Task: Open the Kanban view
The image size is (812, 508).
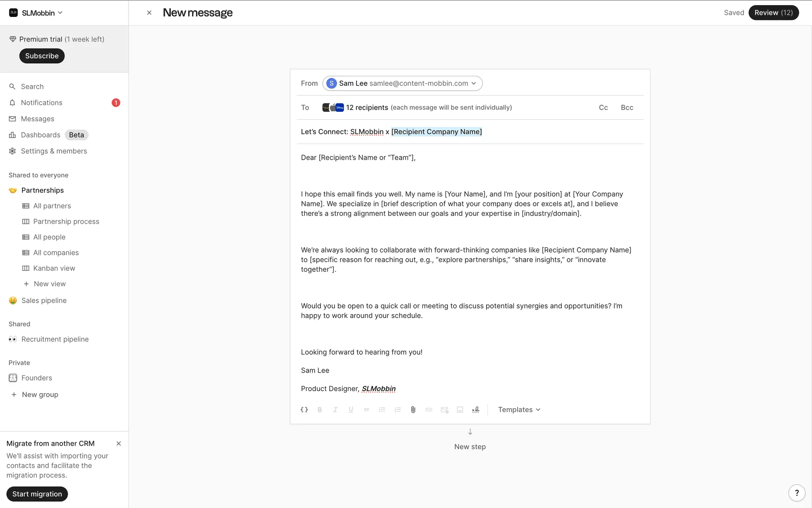Action: 54,268
